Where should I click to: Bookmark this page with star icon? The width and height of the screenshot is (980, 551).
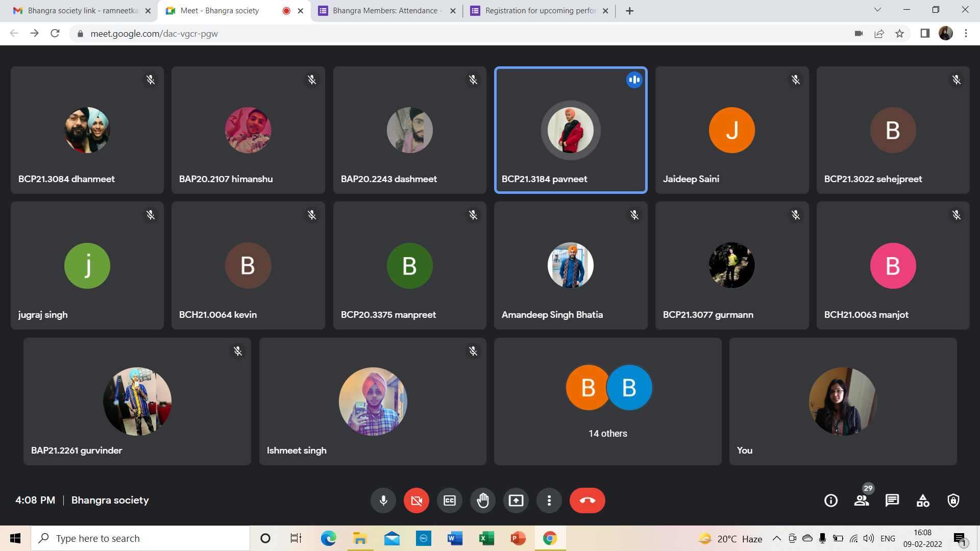tap(899, 34)
